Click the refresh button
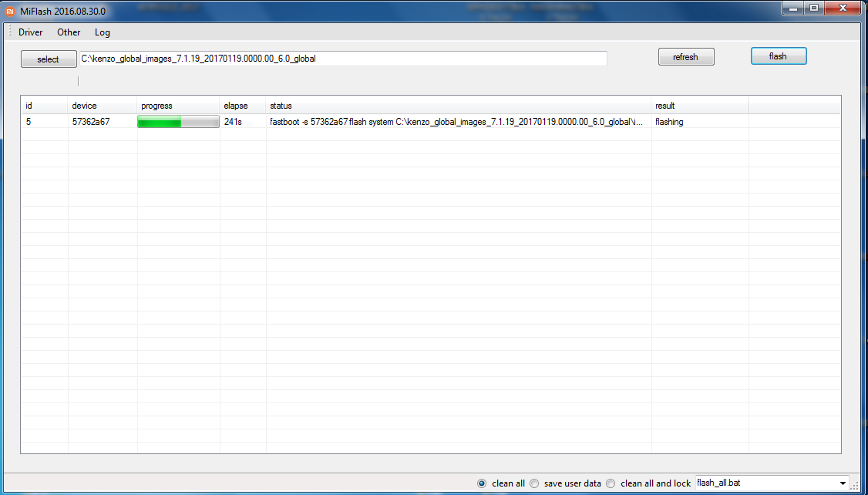Screen dimensions: 868x495 pyautogui.click(x=686, y=57)
